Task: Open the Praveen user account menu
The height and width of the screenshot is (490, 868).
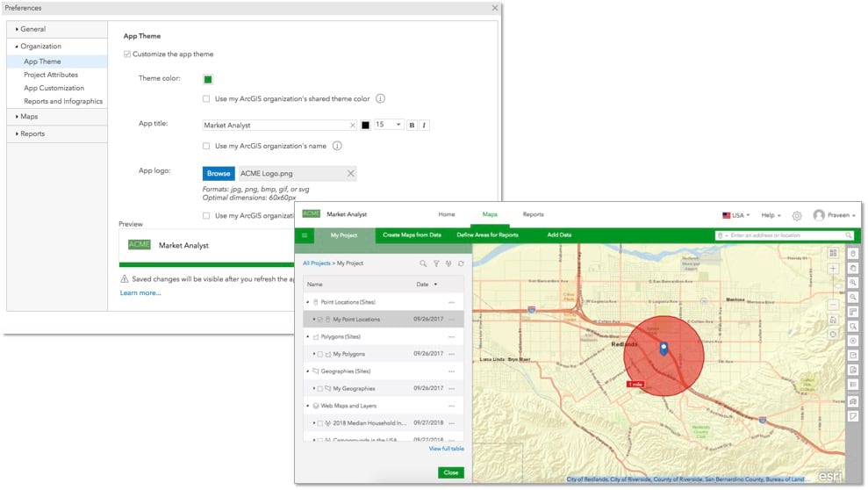Action: click(x=835, y=215)
